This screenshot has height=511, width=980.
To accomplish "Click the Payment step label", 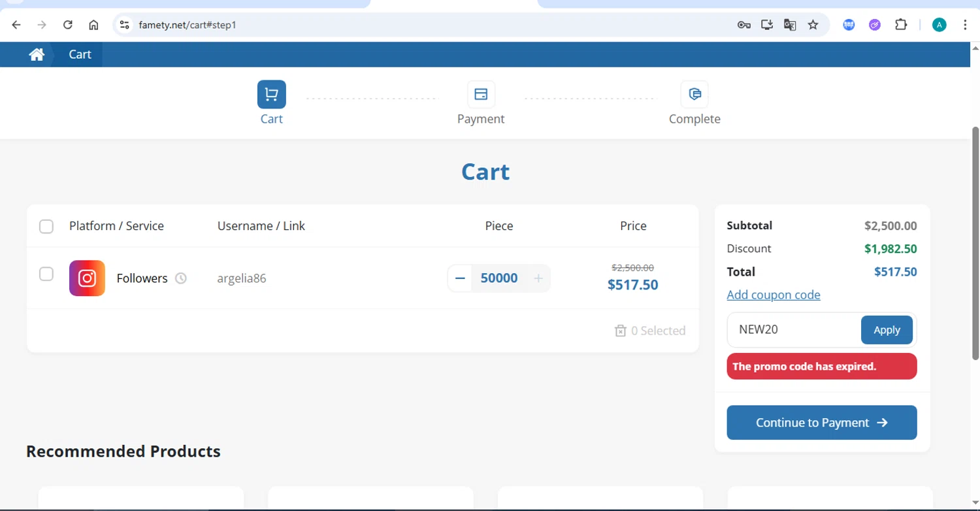I will 481,119.
